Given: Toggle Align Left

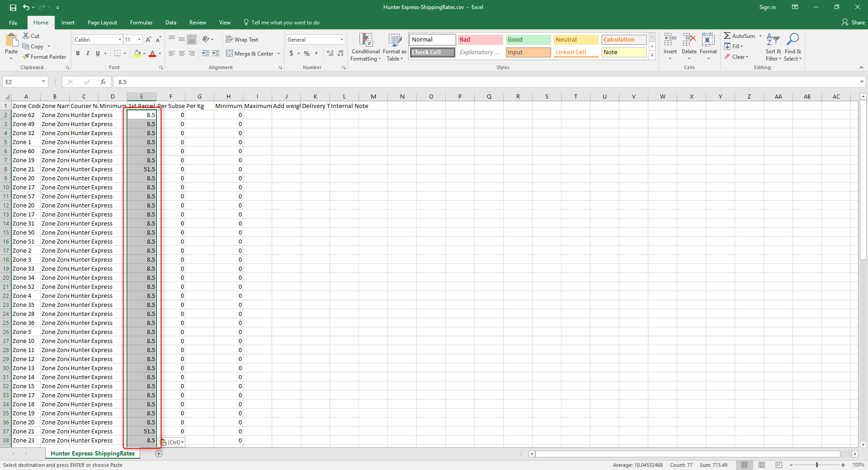Looking at the screenshot, I should click(172, 53).
